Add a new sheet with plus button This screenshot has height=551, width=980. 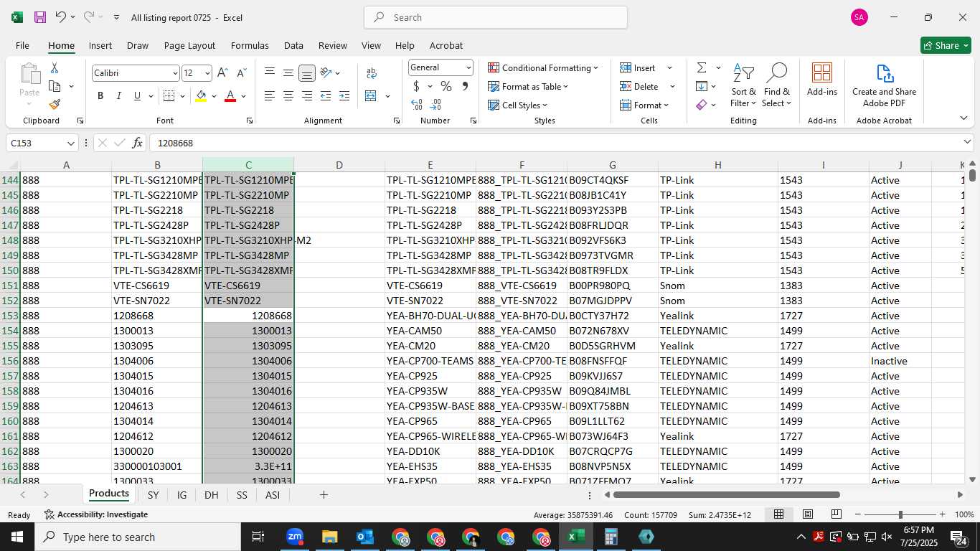(324, 495)
